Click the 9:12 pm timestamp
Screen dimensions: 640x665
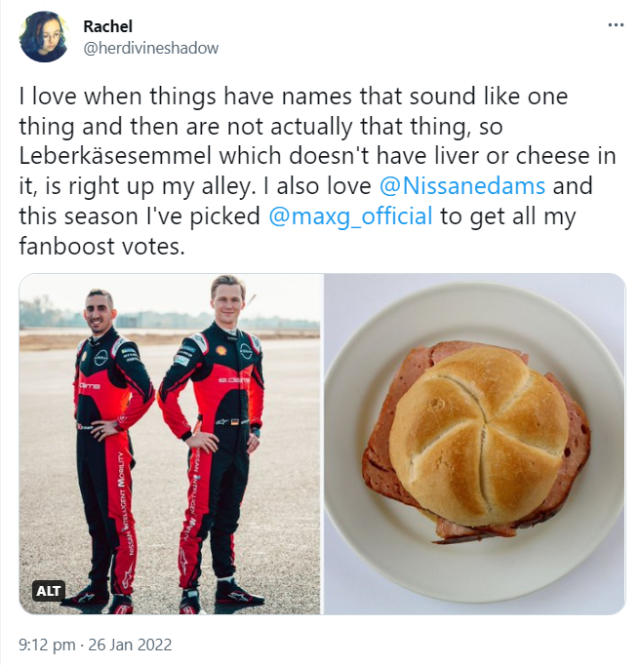tap(47, 645)
